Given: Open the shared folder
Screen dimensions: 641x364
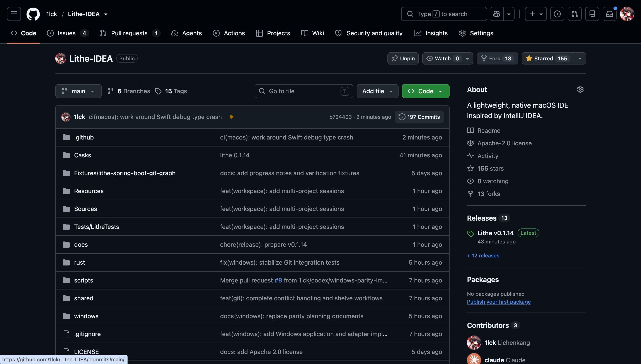Looking at the screenshot, I should (x=84, y=298).
